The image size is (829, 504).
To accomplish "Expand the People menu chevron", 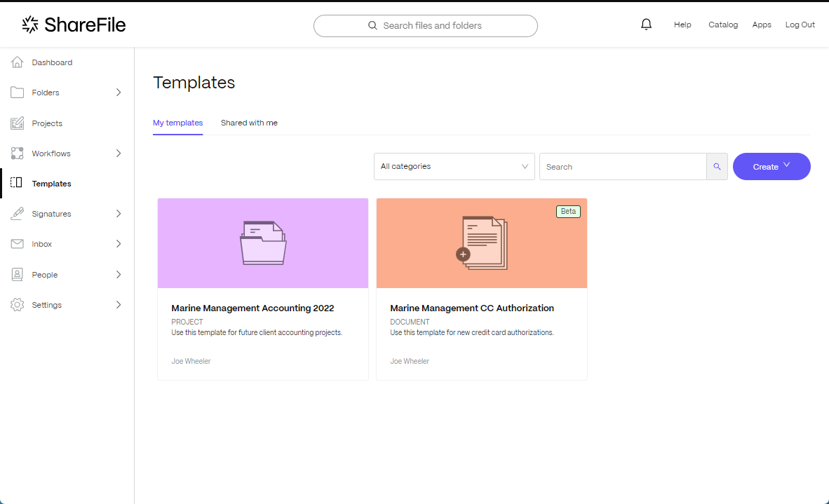I will 119,274.
